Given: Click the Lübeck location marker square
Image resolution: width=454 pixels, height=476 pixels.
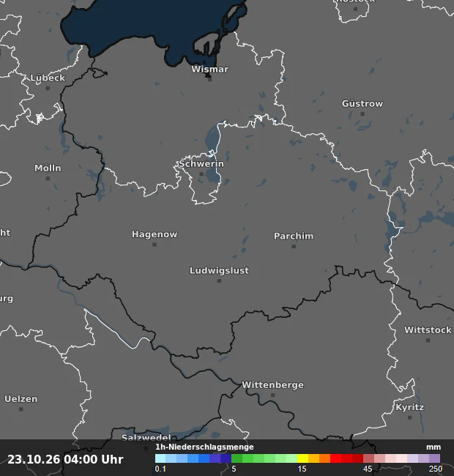Looking at the screenshot, I should pyautogui.click(x=48, y=88).
